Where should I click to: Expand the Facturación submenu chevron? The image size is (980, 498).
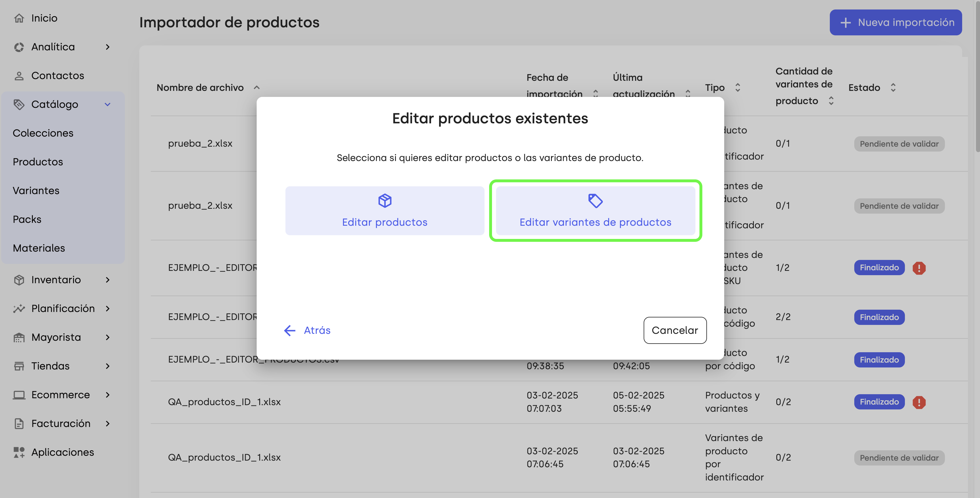coord(108,424)
